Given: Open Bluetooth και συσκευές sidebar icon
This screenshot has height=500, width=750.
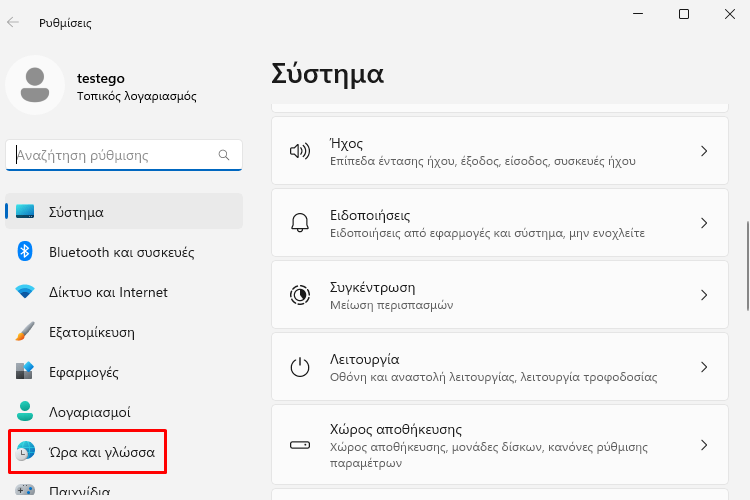Looking at the screenshot, I should click(24, 252).
